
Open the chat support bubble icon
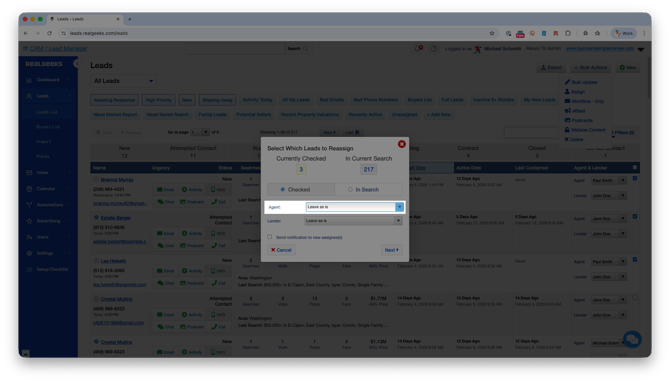[632, 340]
